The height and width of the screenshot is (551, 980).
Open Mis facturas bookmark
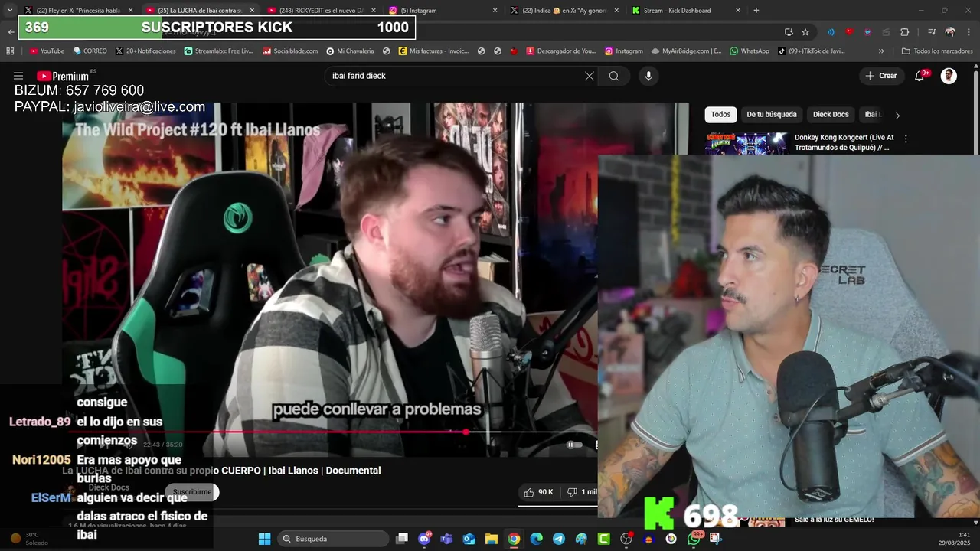[433, 51]
